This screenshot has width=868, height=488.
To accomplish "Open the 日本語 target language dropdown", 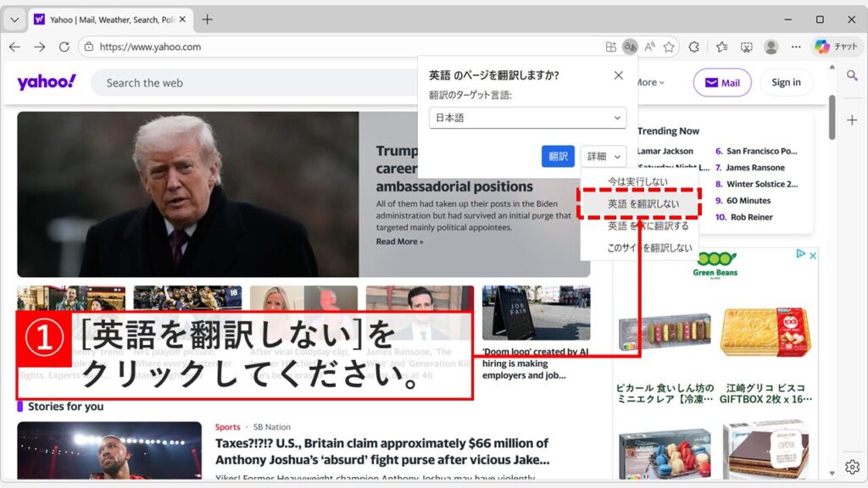I will pos(526,119).
